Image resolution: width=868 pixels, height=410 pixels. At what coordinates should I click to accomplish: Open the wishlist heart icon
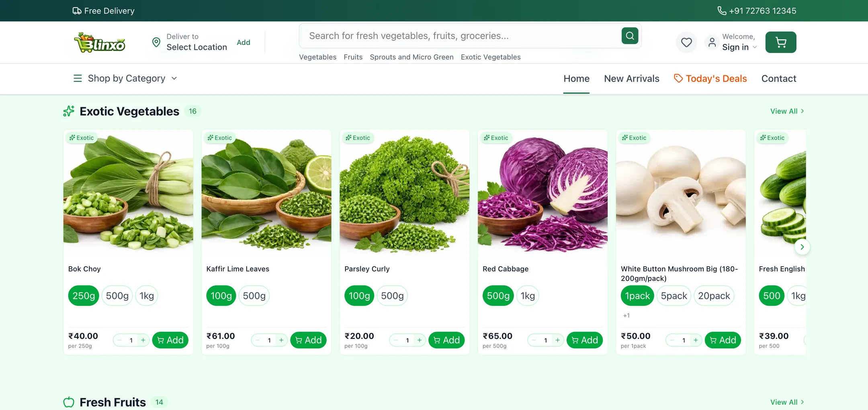686,42
